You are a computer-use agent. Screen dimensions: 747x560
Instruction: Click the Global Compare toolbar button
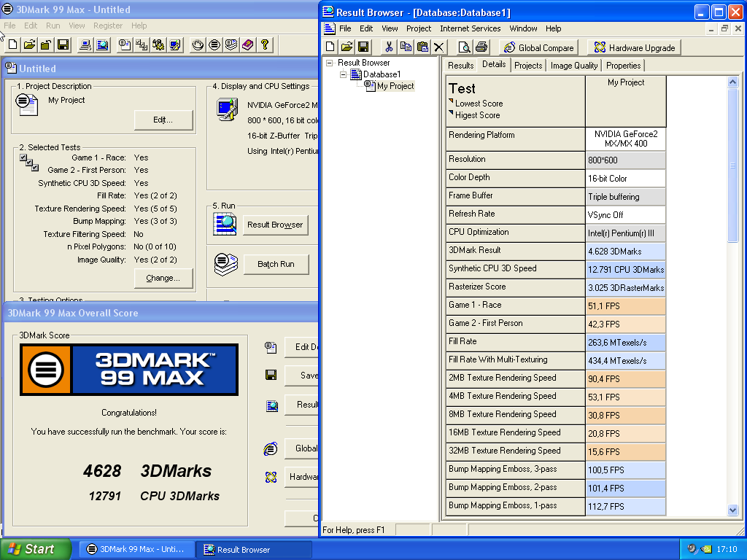click(538, 47)
